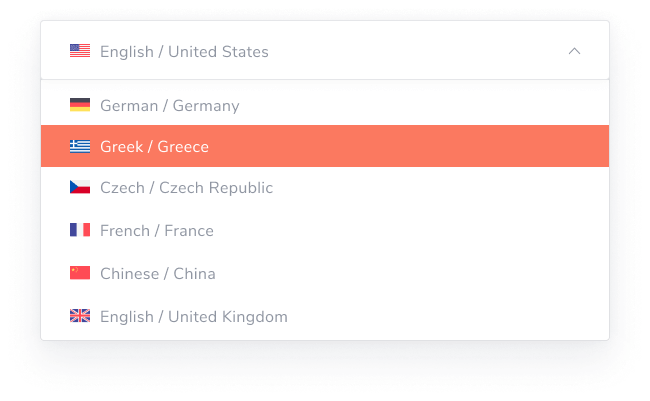Viewport: 650px width, 401px height.
Task: Choose Chinese / China option
Action: pyautogui.click(x=157, y=273)
